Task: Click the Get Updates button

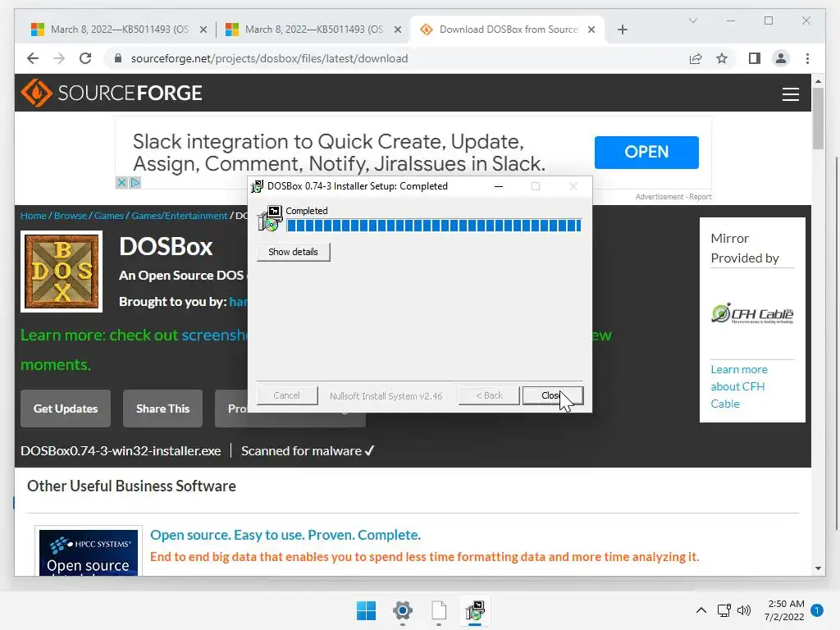Action: point(66,409)
